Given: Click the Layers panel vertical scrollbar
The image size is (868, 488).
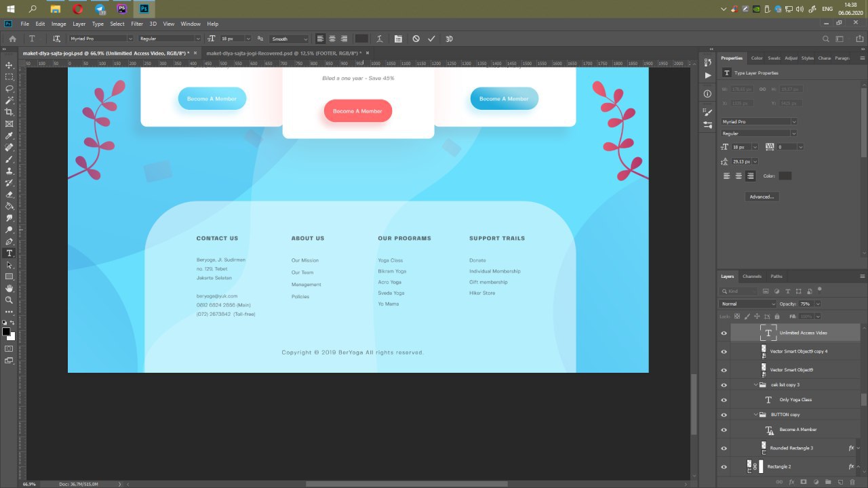Looking at the screenshot, I should pos(863,399).
